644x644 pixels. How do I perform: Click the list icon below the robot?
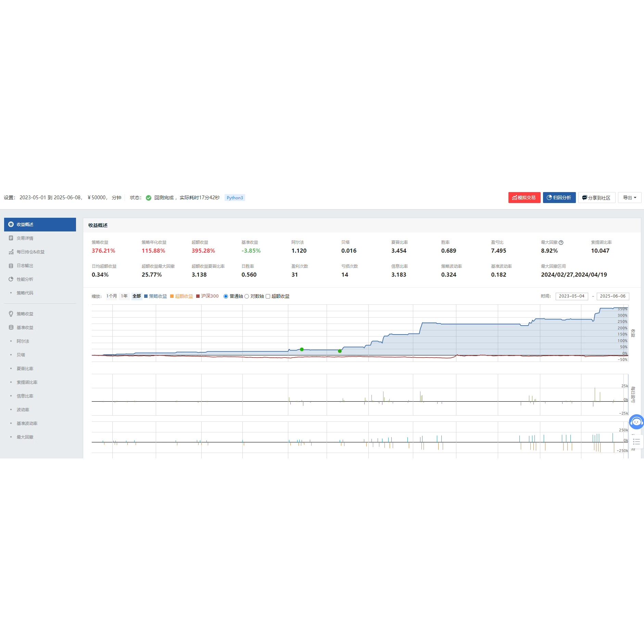[636, 442]
